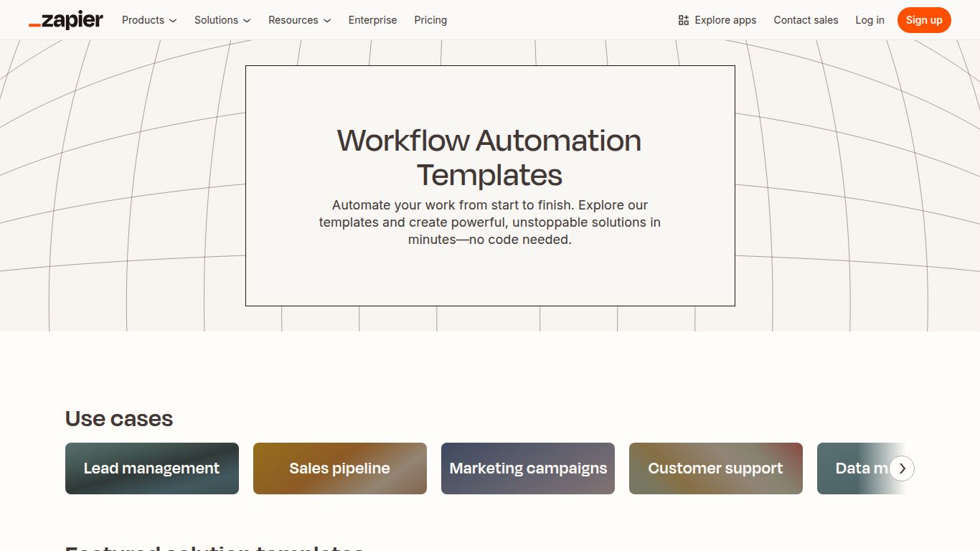Open the Customer support use case card
This screenshot has height=551, width=980.
[x=715, y=468]
